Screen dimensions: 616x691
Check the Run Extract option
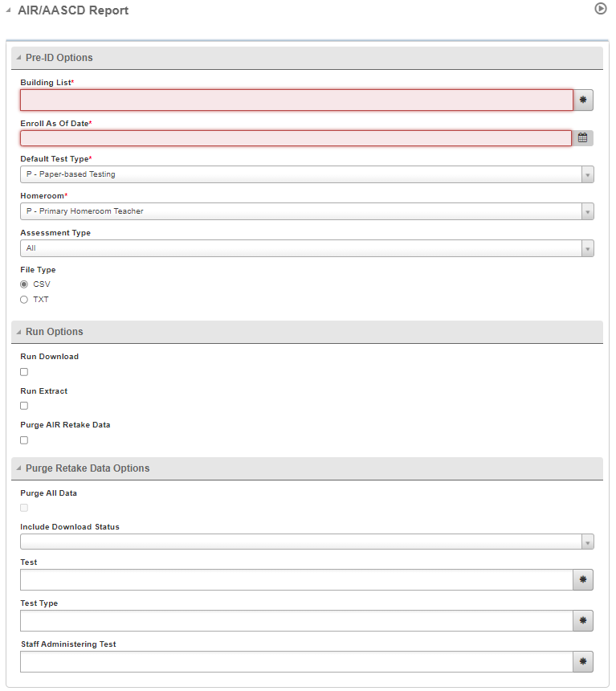tap(23, 405)
